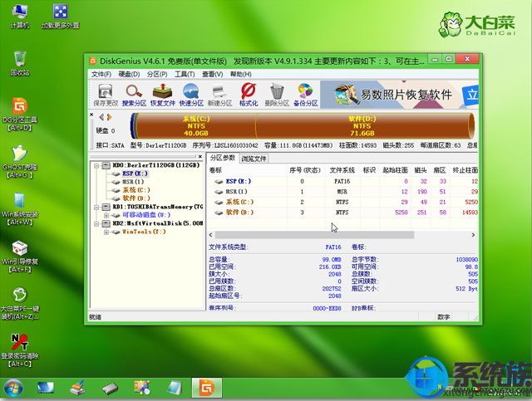Click the 起始柱面 column header
This screenshot has width=532, height=401.
[395, 170]
